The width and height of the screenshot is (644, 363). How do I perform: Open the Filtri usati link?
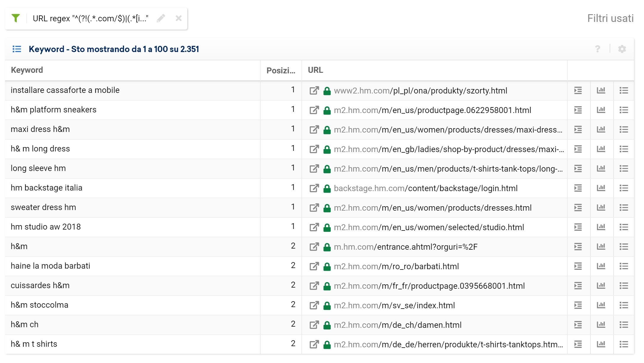pos(610,18)
